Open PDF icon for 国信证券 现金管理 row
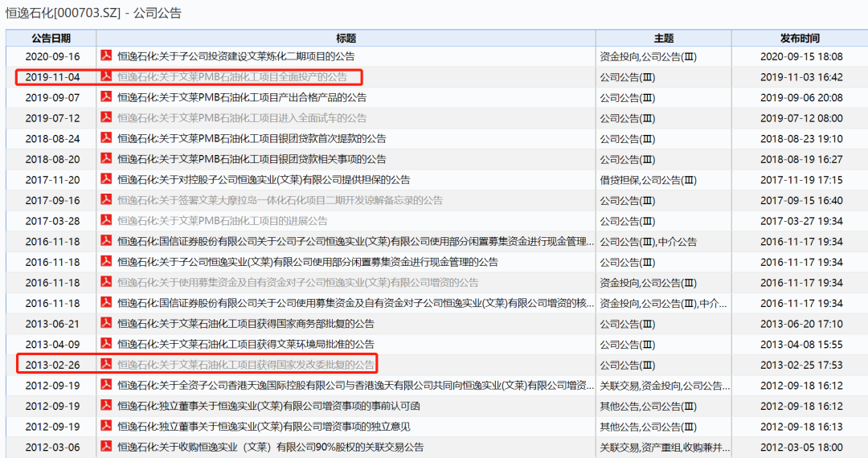Screen dimensions: 868x458 pos(106,240)
